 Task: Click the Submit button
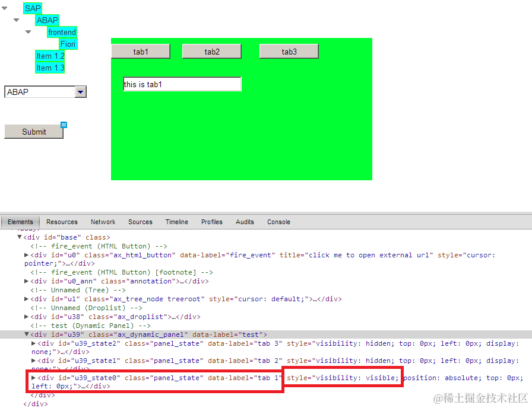pos(34,132)
